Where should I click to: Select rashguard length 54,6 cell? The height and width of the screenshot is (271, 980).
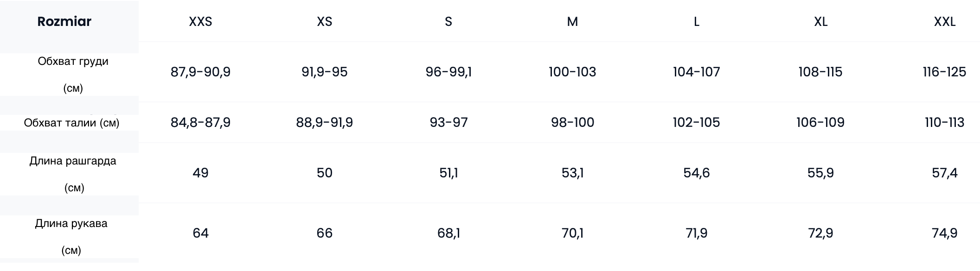click(696, 173)
